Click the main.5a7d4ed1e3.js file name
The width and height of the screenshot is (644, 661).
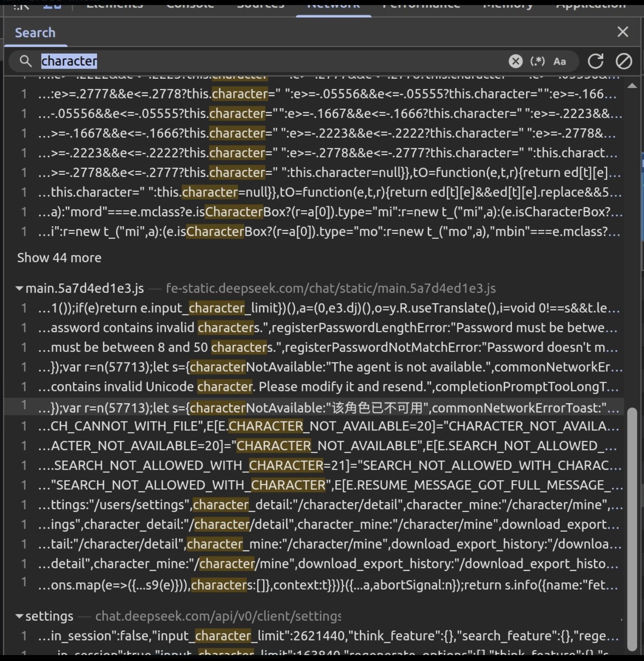point(85,288)
